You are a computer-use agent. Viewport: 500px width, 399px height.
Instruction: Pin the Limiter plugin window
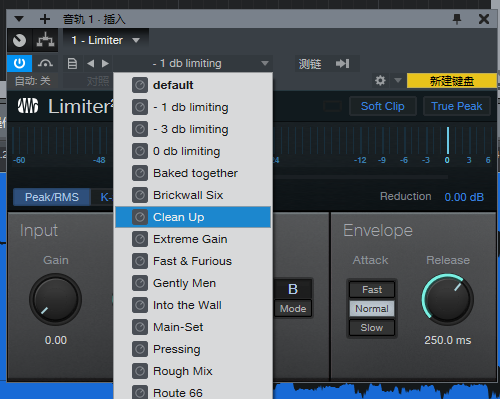point(457,19)
